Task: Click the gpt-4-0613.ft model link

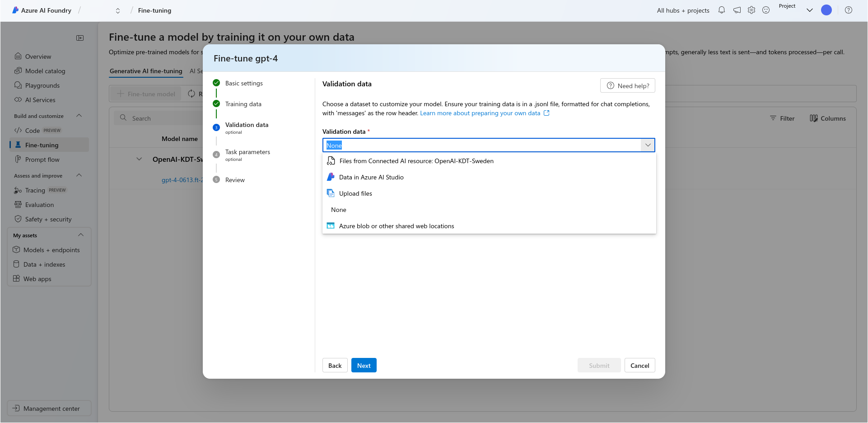Action: (x=182, y=180)
